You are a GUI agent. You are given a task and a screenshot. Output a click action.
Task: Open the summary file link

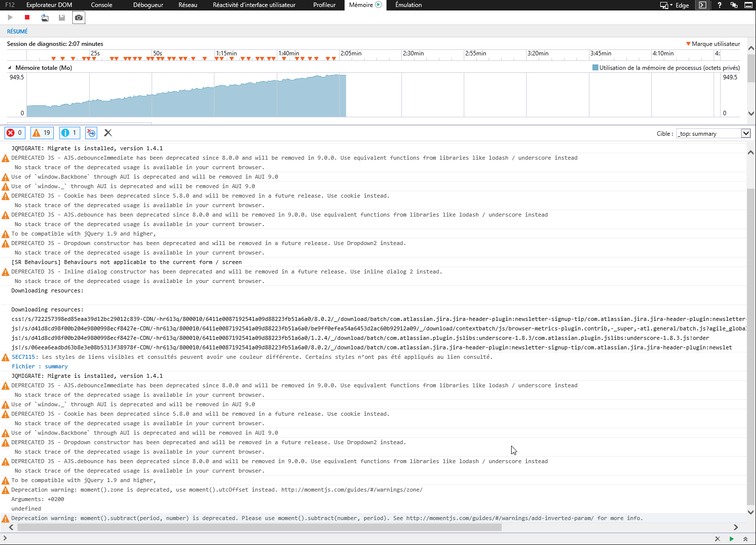(56, 366)
